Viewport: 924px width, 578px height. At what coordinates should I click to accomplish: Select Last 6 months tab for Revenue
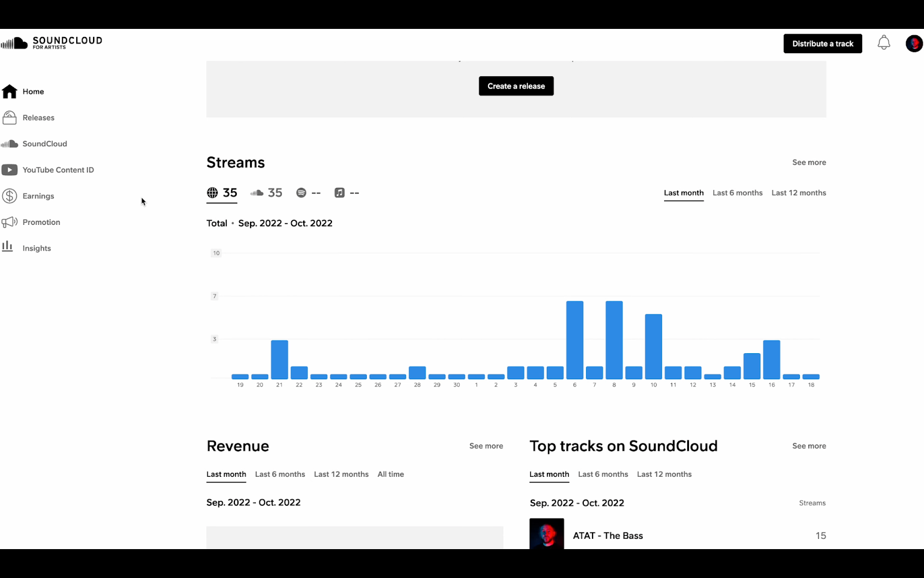pos(280,475)
